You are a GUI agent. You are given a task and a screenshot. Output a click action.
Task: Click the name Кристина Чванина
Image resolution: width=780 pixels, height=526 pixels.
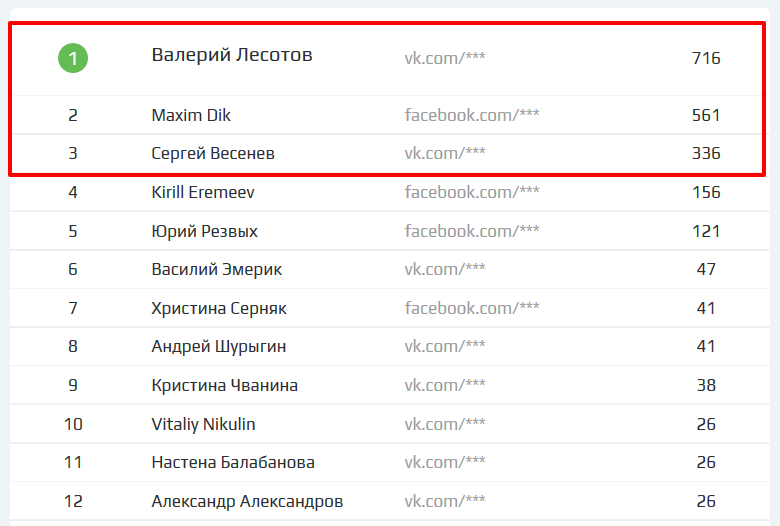[x=224, y=386]
